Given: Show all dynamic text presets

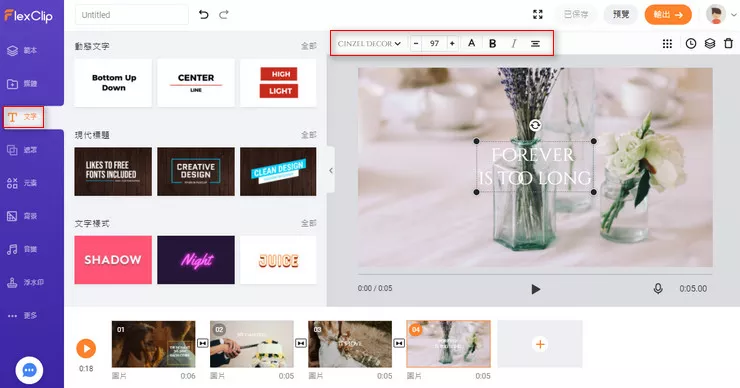Looking at the screenshot, I should [x=309, y=46].
